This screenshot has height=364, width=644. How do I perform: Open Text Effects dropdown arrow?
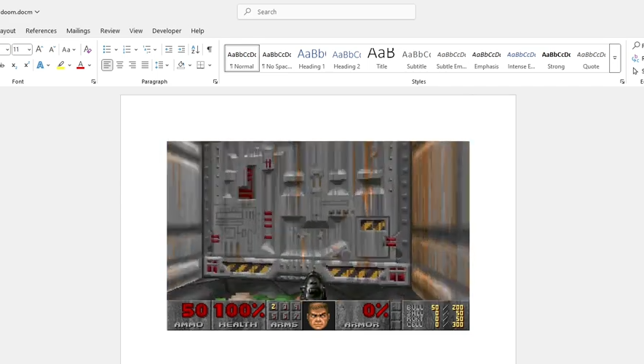(48, 65)
